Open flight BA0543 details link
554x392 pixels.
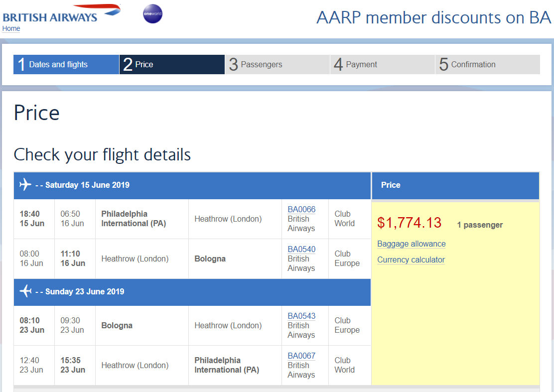(x=301, y=316)
